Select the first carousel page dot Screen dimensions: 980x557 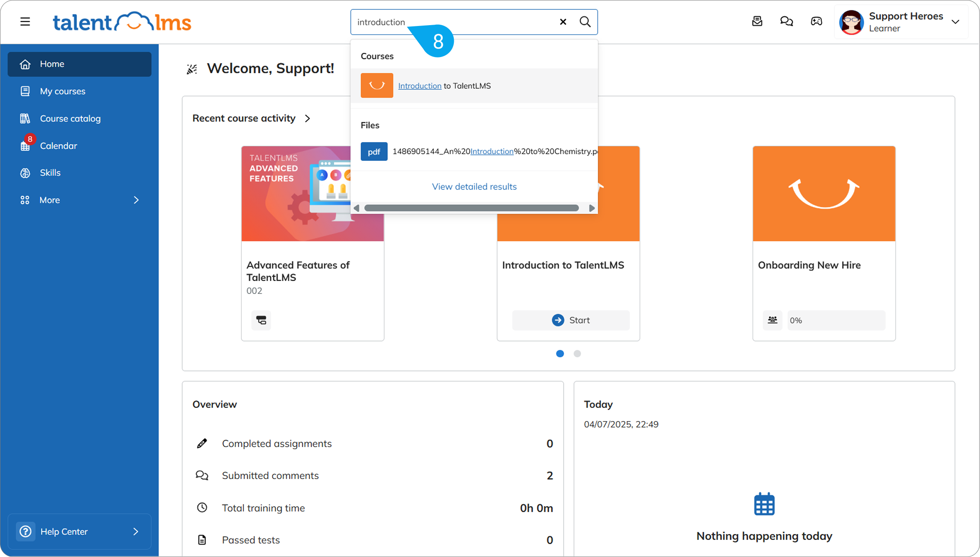(x=560, y=353)
